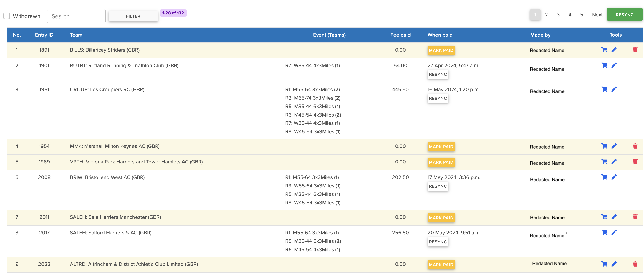Delete the Sale Harriers Manchester entry
Image resolution: width=644 pixels, height=273 pixels.
(x=635, y=217)
